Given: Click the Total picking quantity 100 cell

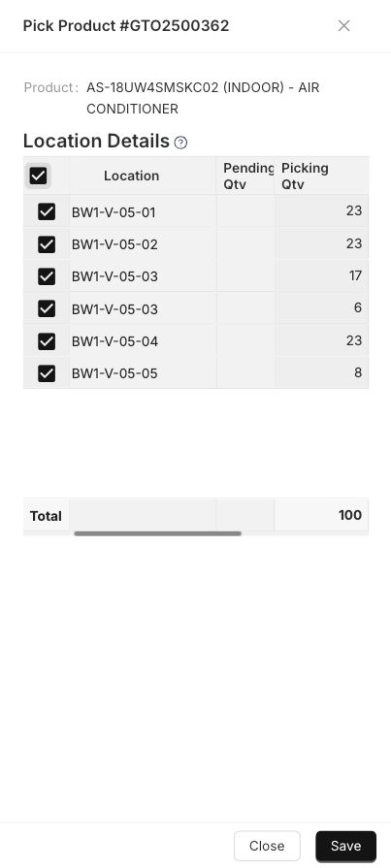Looking at the screenshot, I should [x=322, y=515].
